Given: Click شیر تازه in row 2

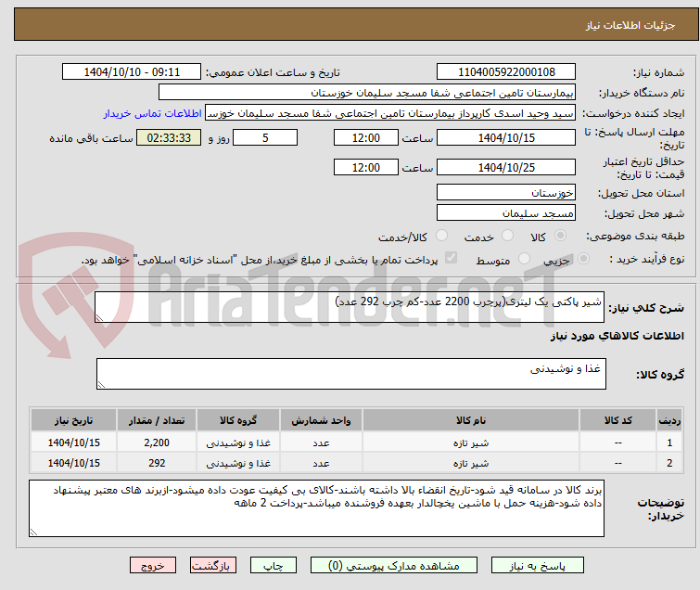Looking at the screenshot, I should (471, 463).
